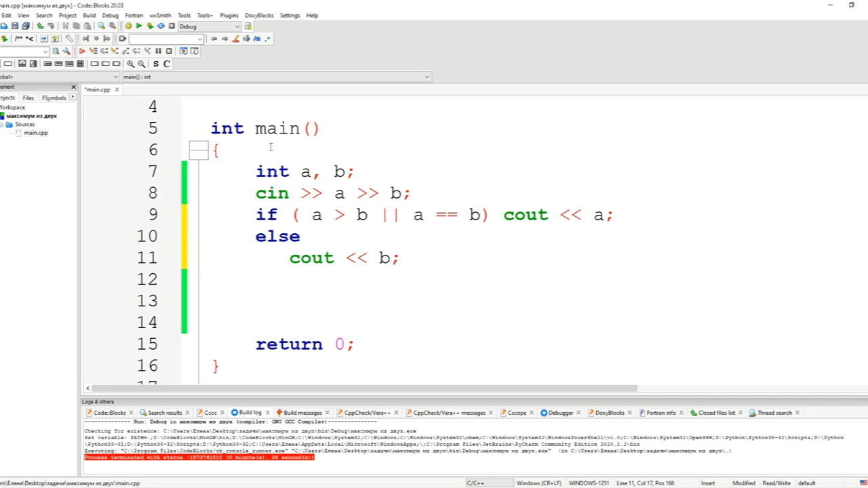Screen dimensions: 868x488
Task: Select the максимум из двух project node
Action: (x=31, y=116)
